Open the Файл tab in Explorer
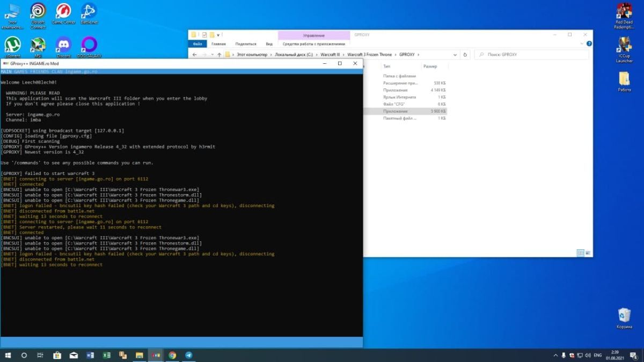644x362 pixels. coord(197,44)
